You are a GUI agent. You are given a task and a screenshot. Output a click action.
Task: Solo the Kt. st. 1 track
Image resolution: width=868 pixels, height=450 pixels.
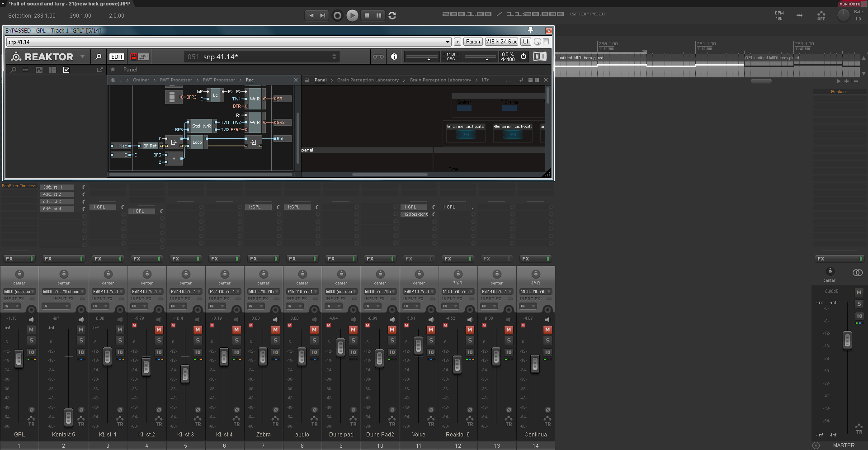120,341
